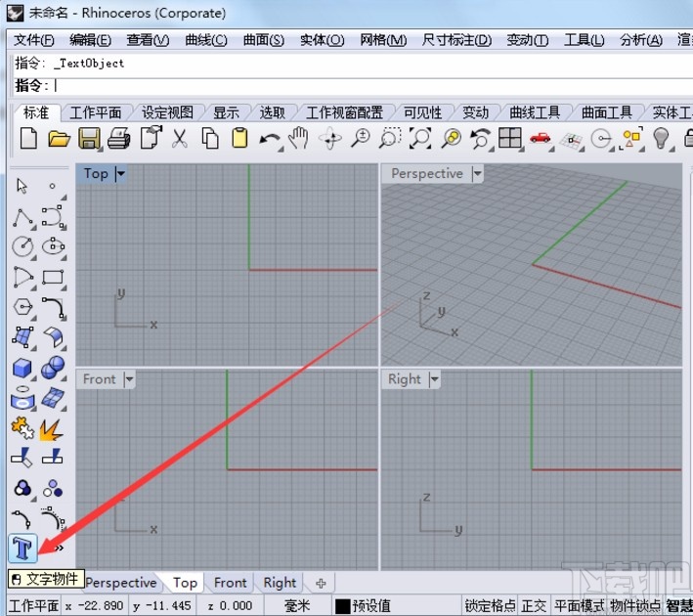Select the Rotate view tool

click(330, 139)
